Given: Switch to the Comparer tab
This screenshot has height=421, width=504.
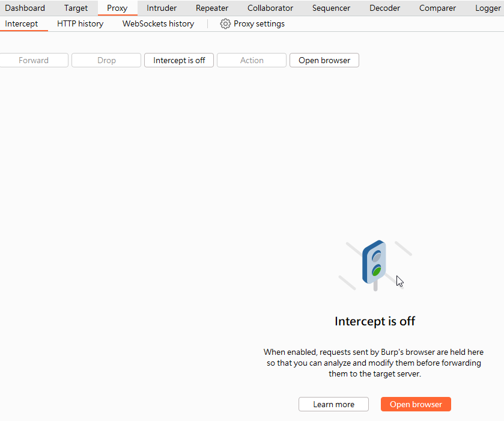Looking at the screenshot, I should pos(437,8).
